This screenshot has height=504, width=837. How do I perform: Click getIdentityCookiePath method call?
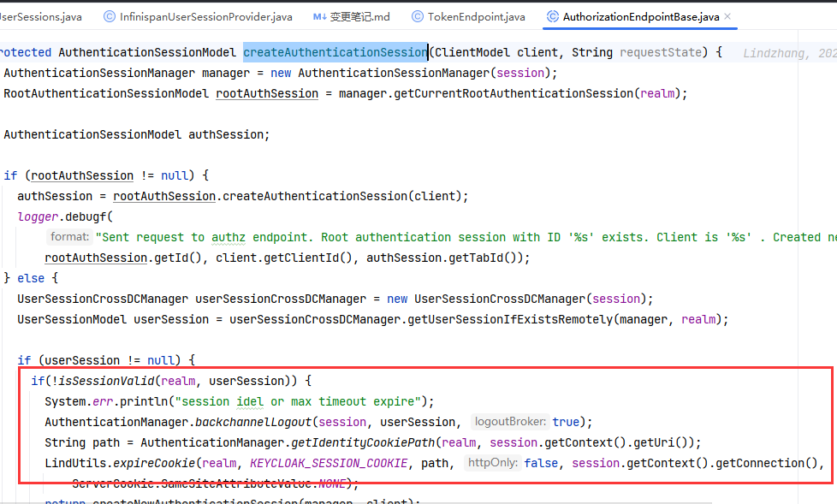363,442
